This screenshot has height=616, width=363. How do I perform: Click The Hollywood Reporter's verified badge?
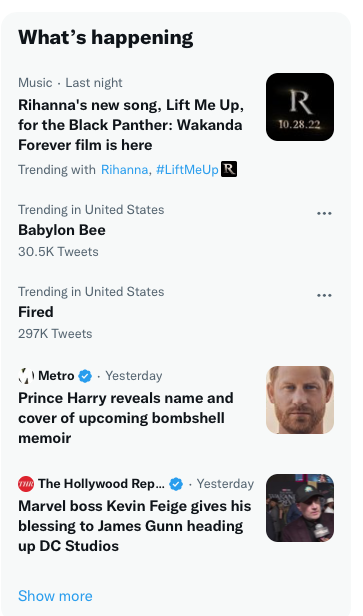(x=176, y=484)
